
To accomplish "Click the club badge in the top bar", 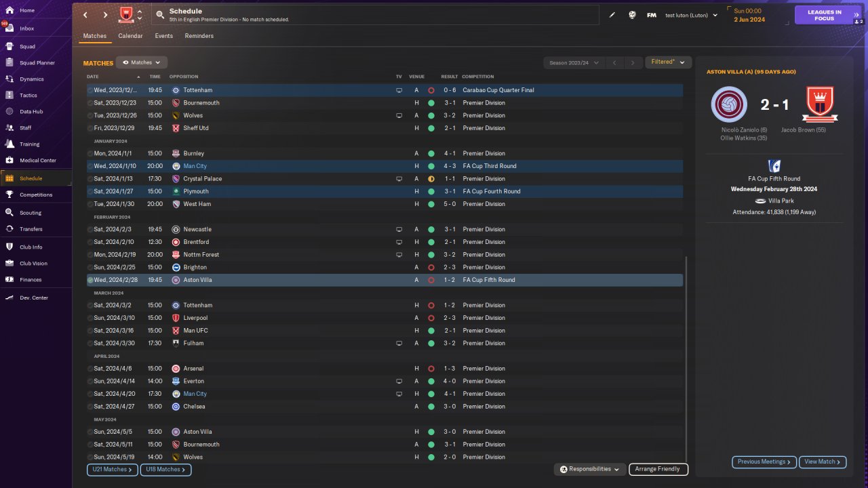I will pos(126,14).
